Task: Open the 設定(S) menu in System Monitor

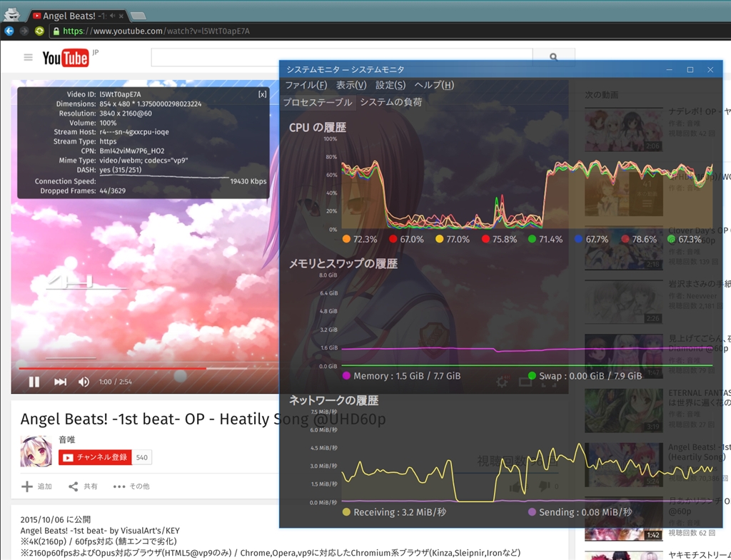Action: (x=390, y=86)
